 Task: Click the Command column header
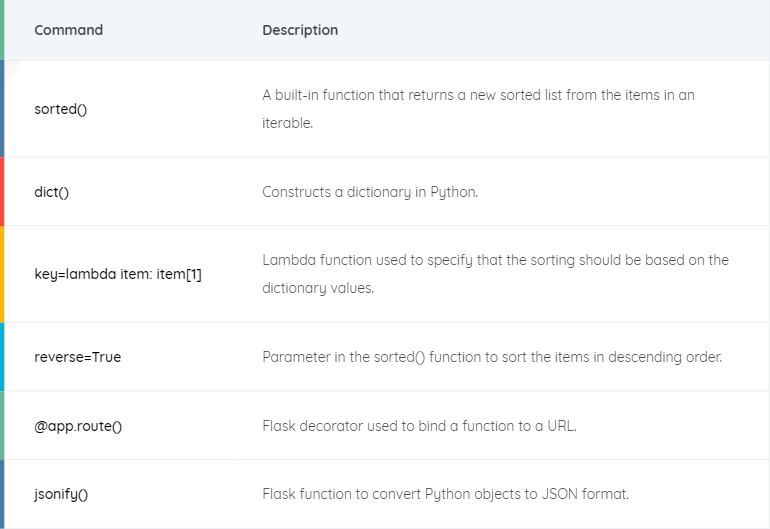68,30
